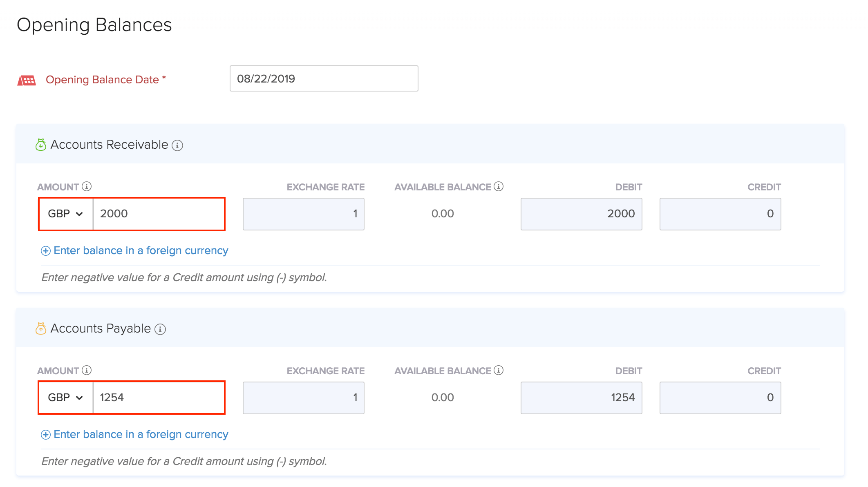Viewport: 868px width, 487px height.
Task: Click the Accounts Payable money bag icon
Action: (41, 328)
